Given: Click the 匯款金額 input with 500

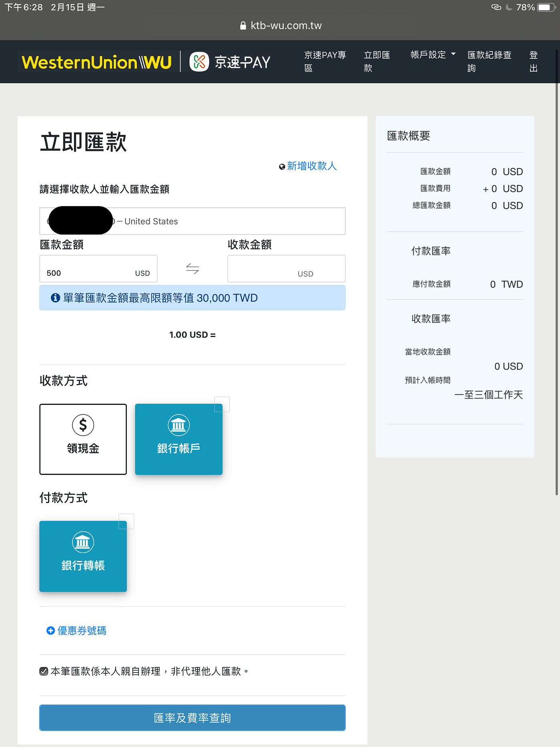Looking at the screenshot, I should [98, 269].
